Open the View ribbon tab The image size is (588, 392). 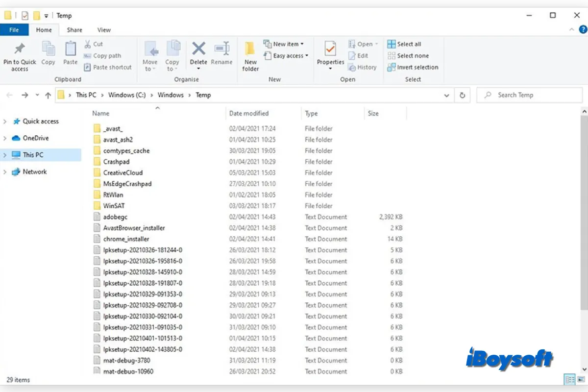[x=104, y=30]
